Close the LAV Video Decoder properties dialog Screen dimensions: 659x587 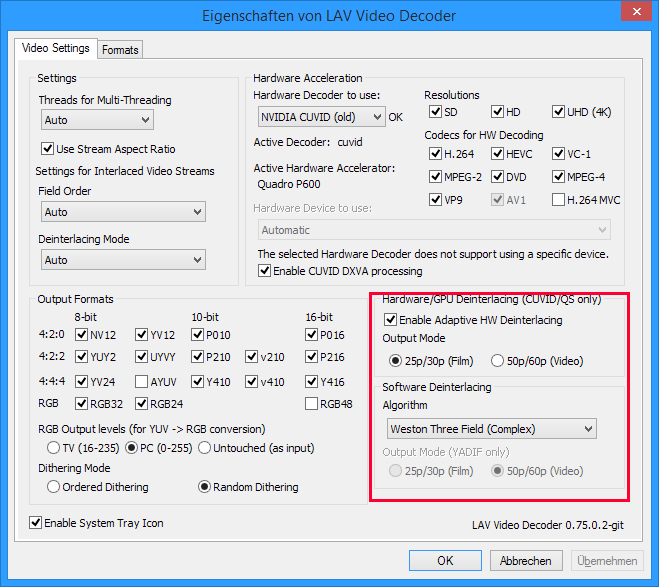pyautogui.click(x=632, y=14)
